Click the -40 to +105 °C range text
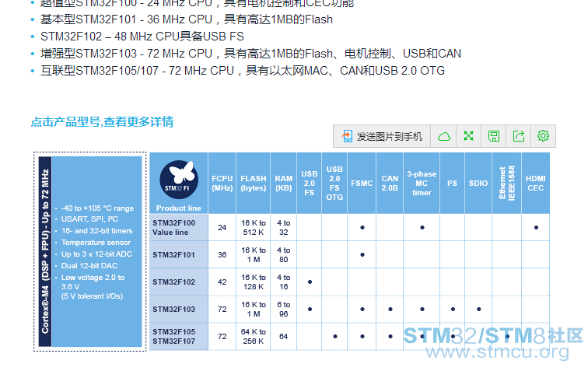588x371 pixels. click(97, 208)
